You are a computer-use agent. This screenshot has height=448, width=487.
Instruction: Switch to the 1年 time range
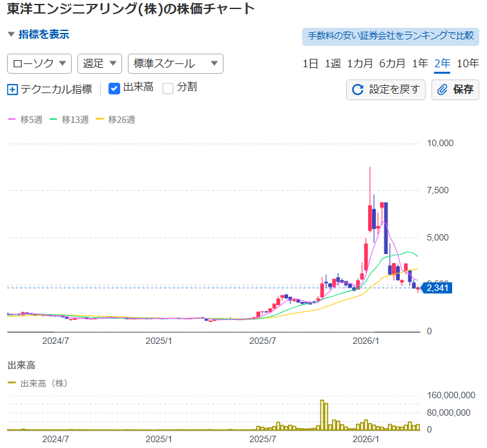(420, 63)
